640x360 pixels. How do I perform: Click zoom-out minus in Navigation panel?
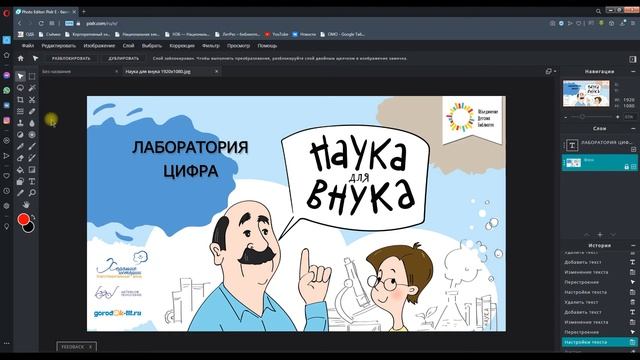coord(566,117)
